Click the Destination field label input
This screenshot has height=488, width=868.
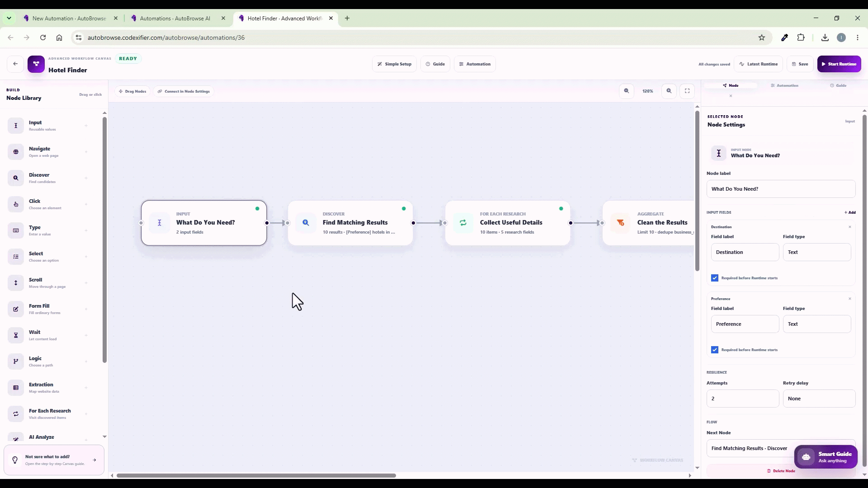[745, 252]
